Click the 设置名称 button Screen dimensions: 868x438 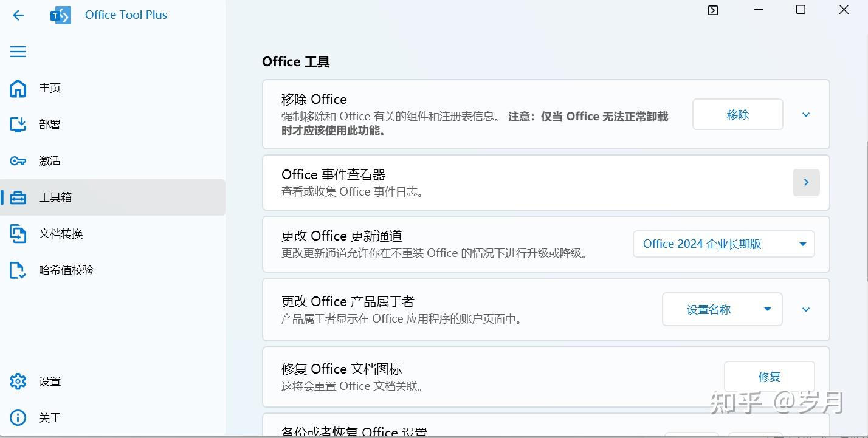point(709,310)
